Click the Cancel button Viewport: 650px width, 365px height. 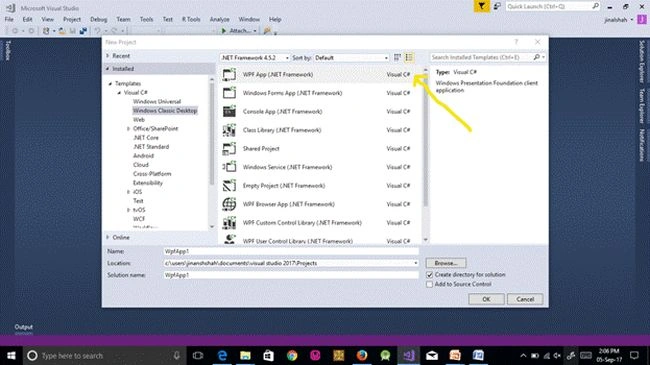tap(525, 299)
